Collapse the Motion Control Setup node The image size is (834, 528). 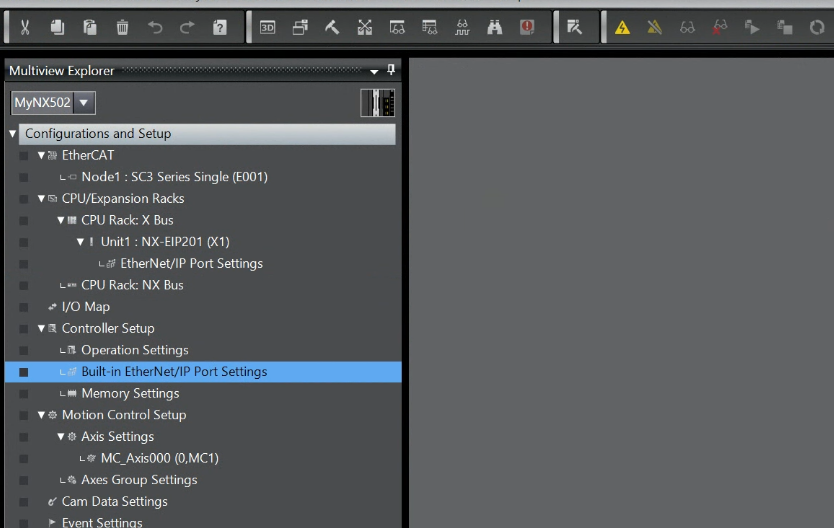click(41, 415)
